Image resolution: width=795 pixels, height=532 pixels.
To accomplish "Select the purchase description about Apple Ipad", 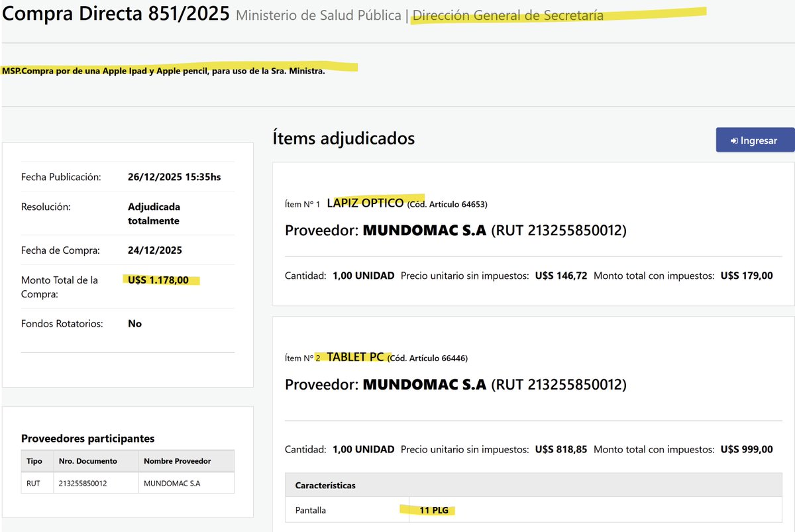I will [x=164, y=71].
